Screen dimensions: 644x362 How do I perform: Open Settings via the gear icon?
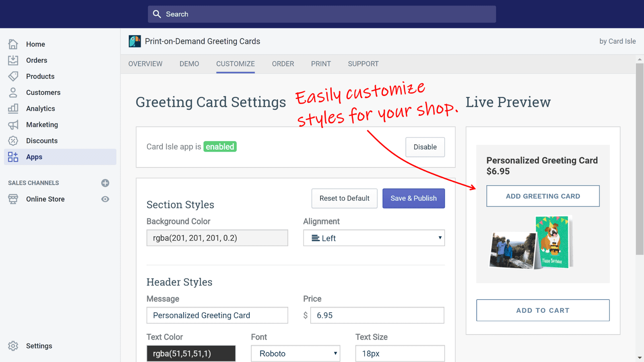[12, 346]
